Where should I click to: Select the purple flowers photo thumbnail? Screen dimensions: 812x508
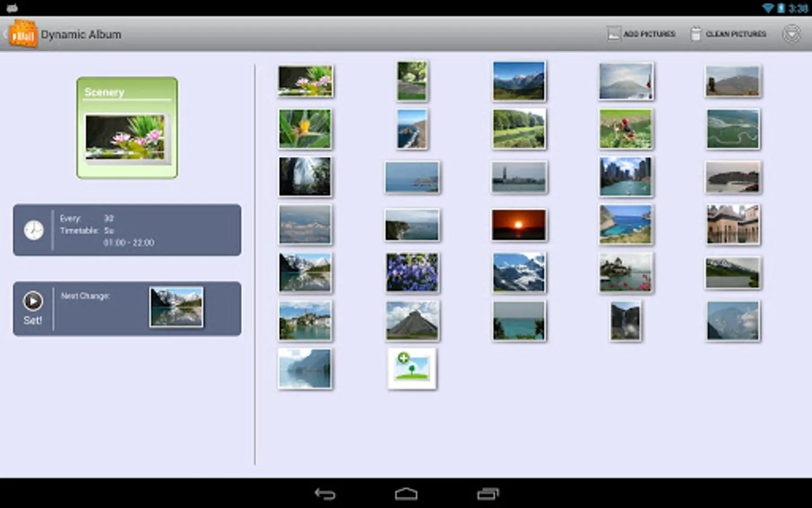click(x=412, y=273)
